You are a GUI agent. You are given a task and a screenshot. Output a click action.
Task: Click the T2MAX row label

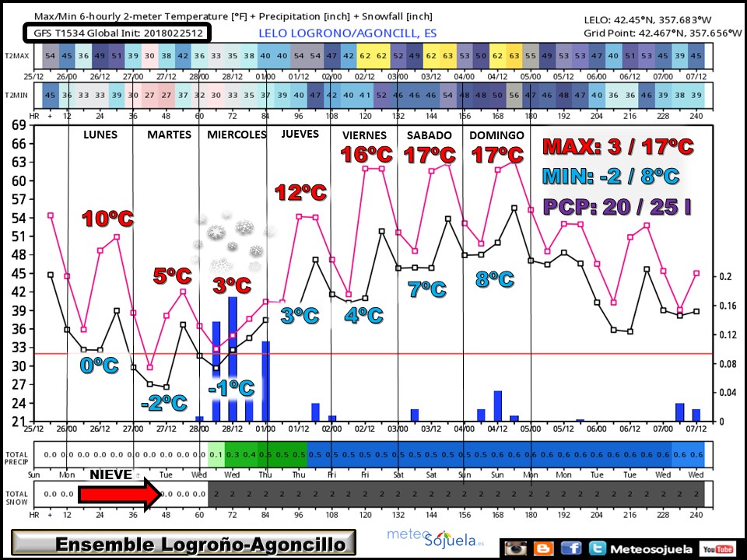click(x=16, y=56)
